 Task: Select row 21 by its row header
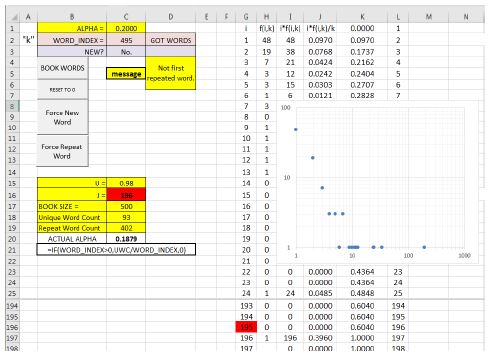coord(12,250)
